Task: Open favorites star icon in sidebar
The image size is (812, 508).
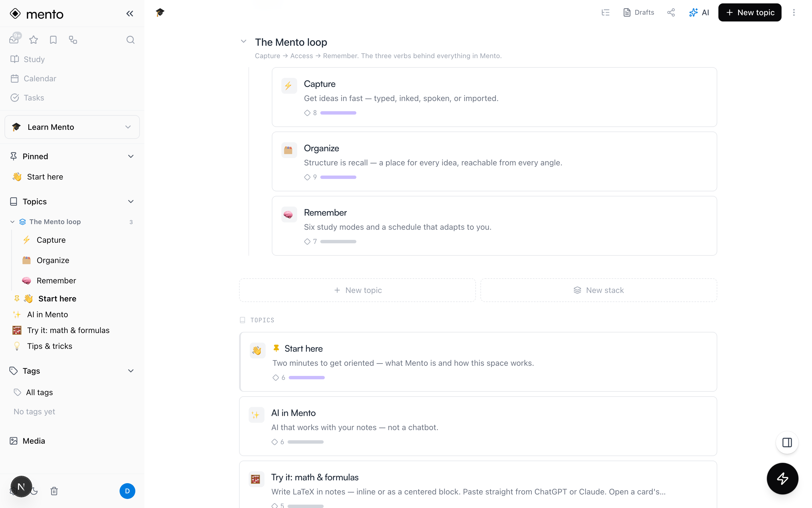Action: point(34,40)
